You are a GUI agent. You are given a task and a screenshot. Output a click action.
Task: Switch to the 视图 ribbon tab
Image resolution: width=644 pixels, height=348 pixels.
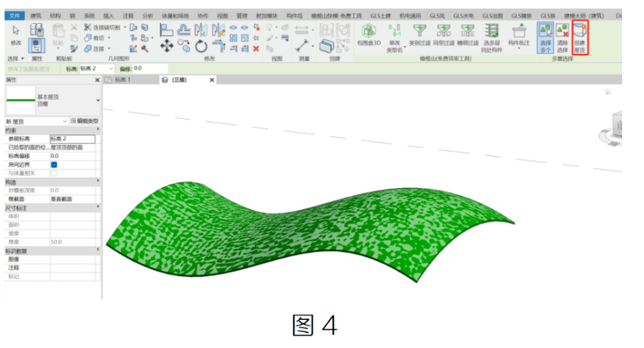(222, 16)
